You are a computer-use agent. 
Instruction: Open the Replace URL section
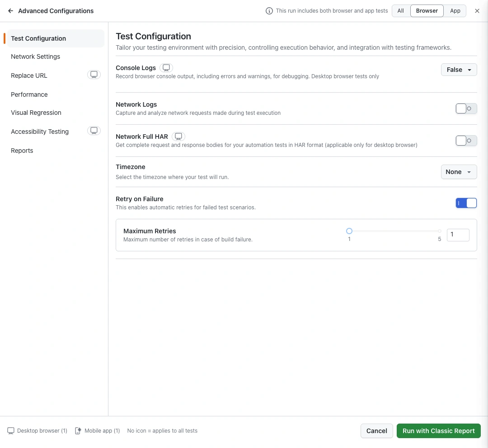[56, 75]
